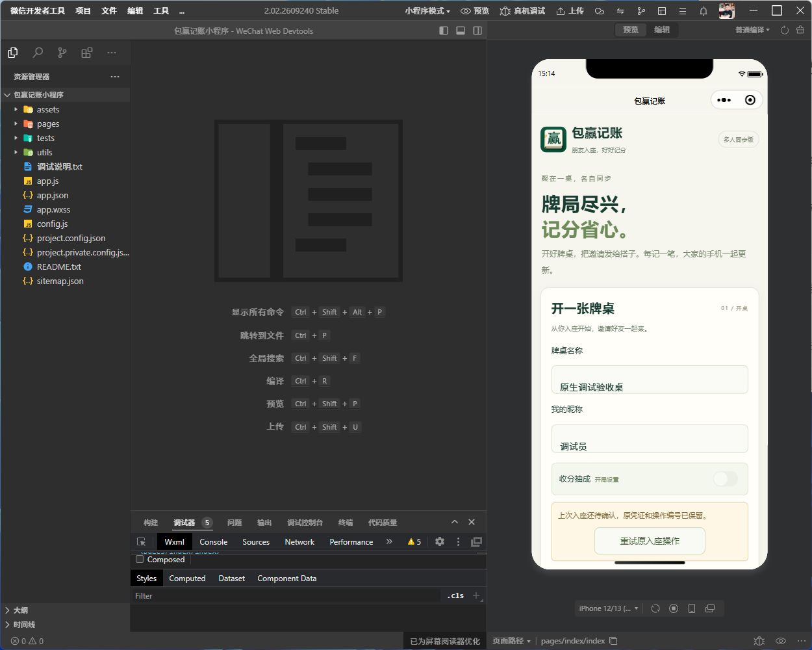
Task: Open the iPhone 12/13 device dropdown
Action: pos(609,608)
